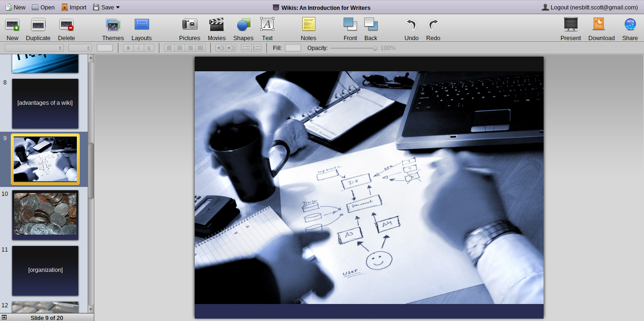The height and width of the screenshot is (321, 644).
Task: Toggle underline formatting
Action: click(149, 48)
